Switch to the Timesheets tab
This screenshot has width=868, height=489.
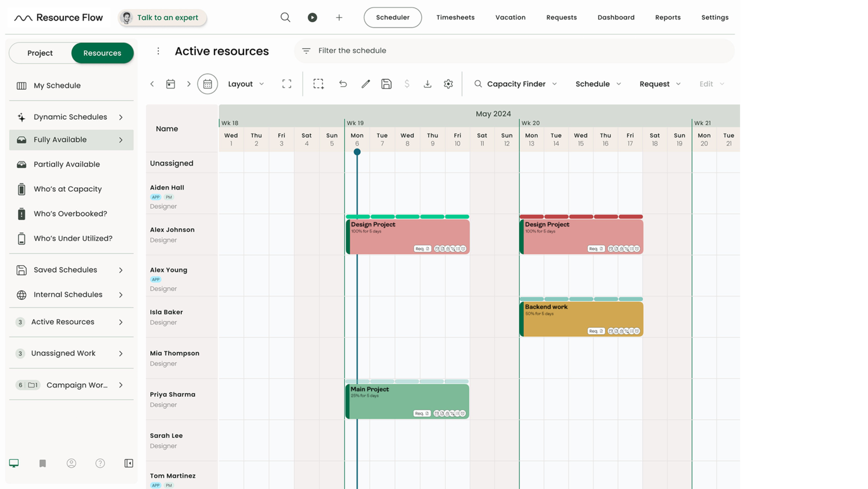[x=456, y=17]
